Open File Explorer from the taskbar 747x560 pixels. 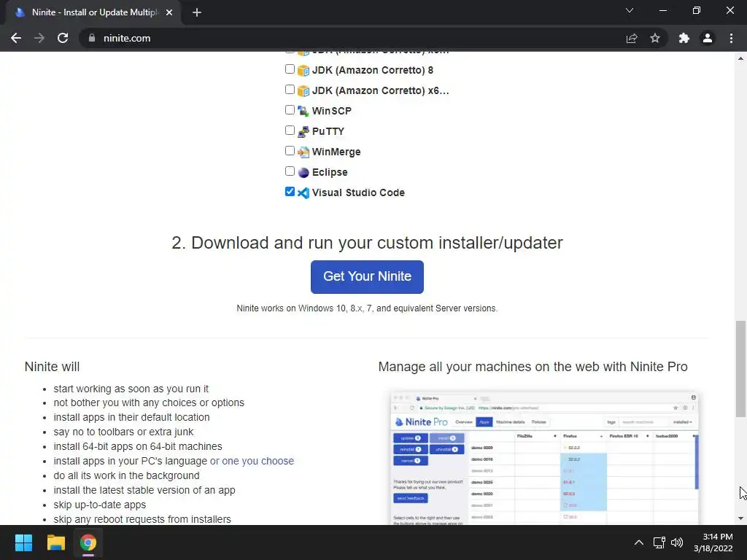point(55,542)
